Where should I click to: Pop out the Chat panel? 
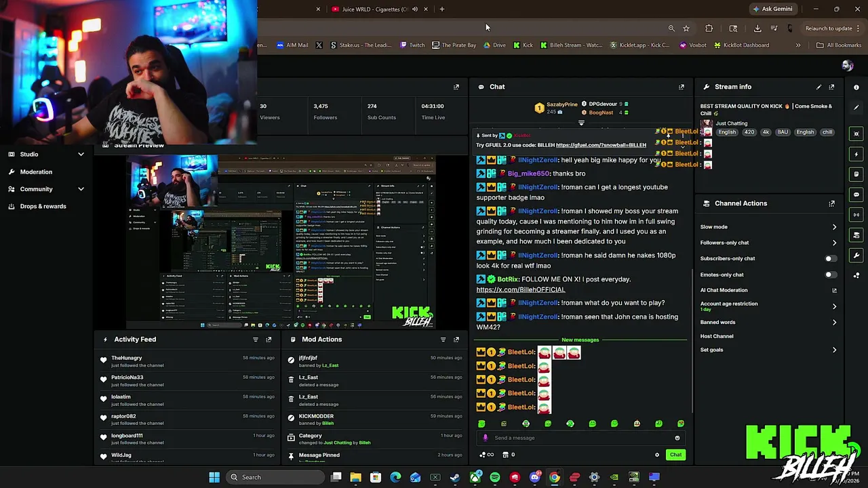coord(682,87)
